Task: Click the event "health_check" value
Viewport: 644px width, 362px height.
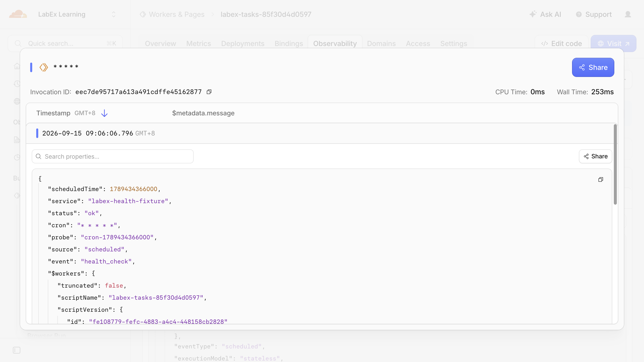Action: pyautogui.click(x=106, y=261)
